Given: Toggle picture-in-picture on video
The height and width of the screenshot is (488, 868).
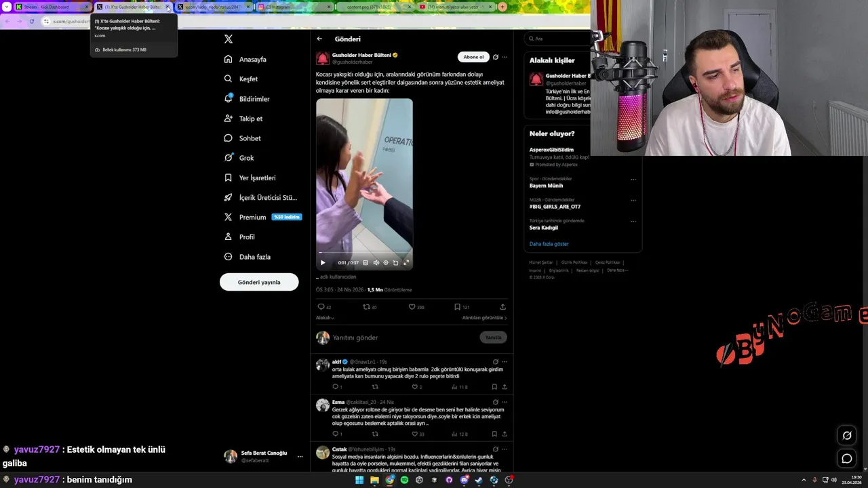Looking at the screenshot, I should pyautogui.click(x=396, y=262).
